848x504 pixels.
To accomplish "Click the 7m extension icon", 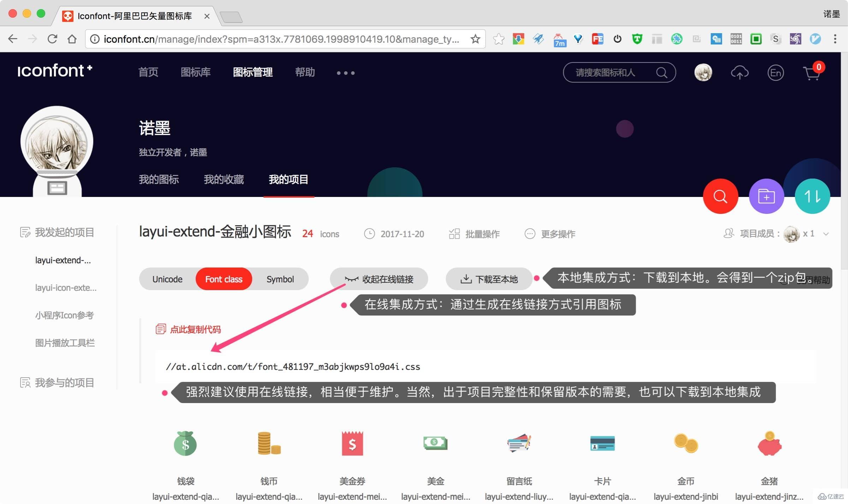I will click(x=559, y=40).
